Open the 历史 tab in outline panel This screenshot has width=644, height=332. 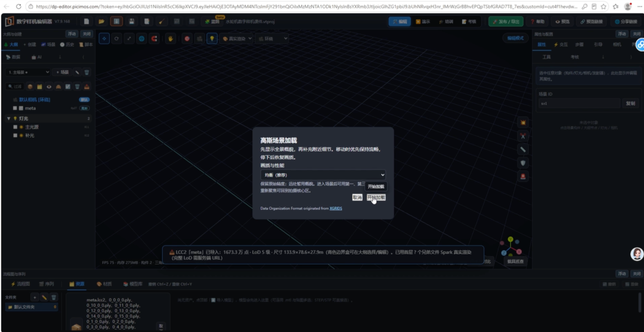[x=67, y=44]
